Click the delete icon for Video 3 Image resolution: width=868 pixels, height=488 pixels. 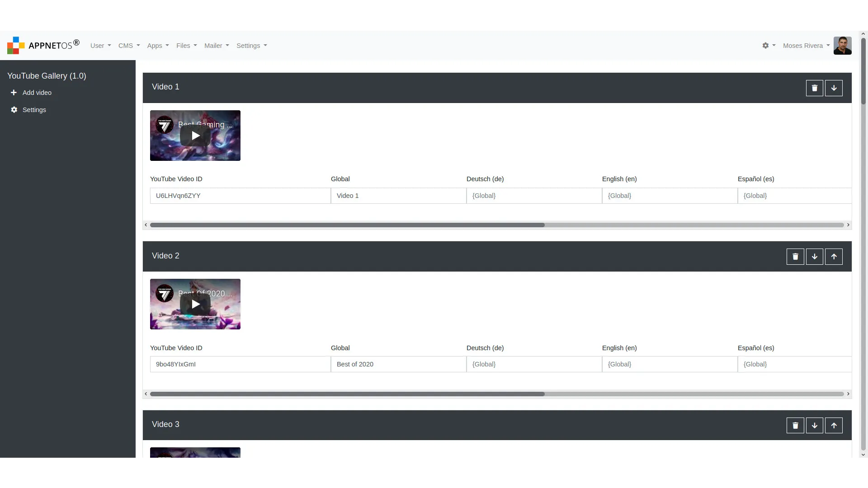[795, 425]
